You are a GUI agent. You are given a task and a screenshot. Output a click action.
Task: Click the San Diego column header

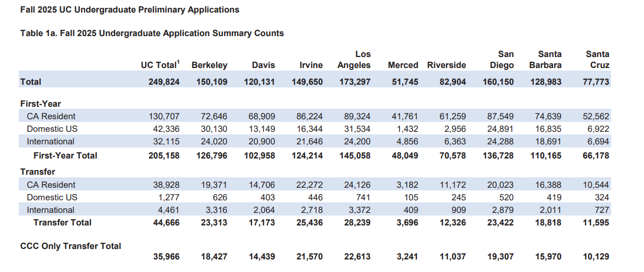point(501,60)
